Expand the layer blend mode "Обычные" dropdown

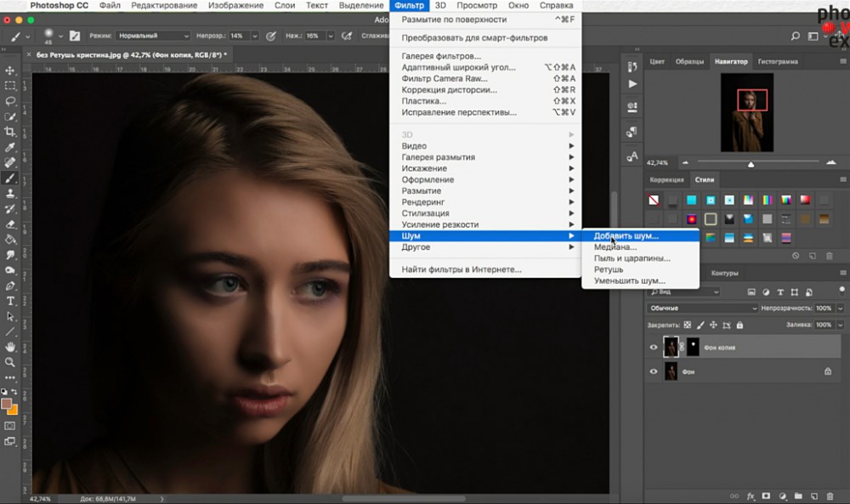click(702, 308)
